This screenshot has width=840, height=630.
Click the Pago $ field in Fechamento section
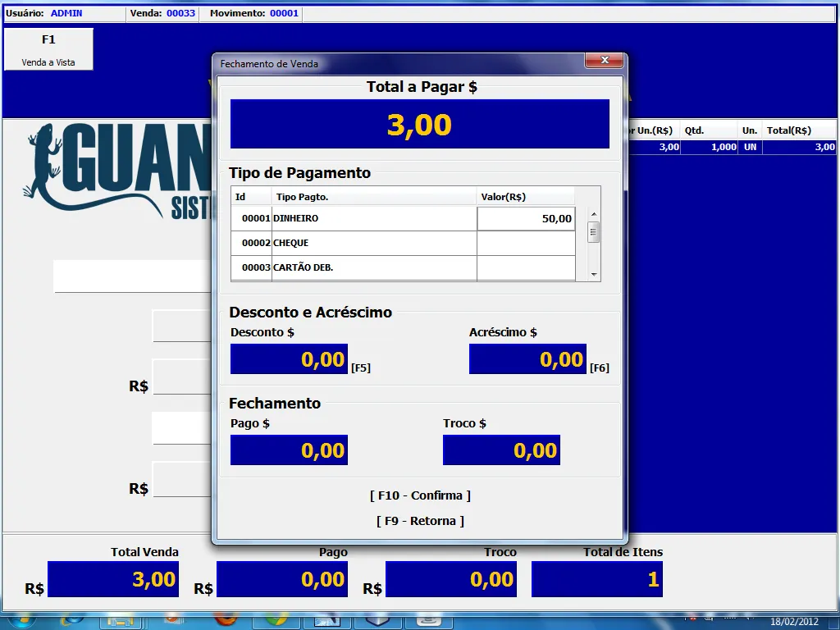pyautogui.click(x=290, y=450)
